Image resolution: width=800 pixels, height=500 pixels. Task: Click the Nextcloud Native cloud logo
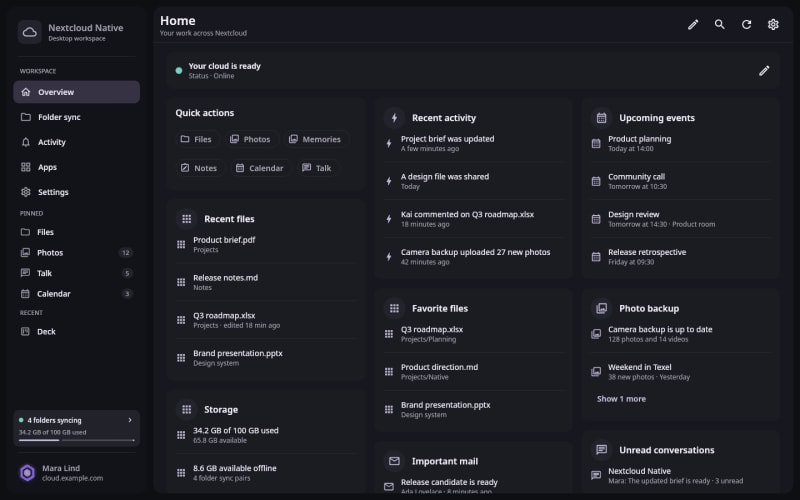(x=30, y=32)
